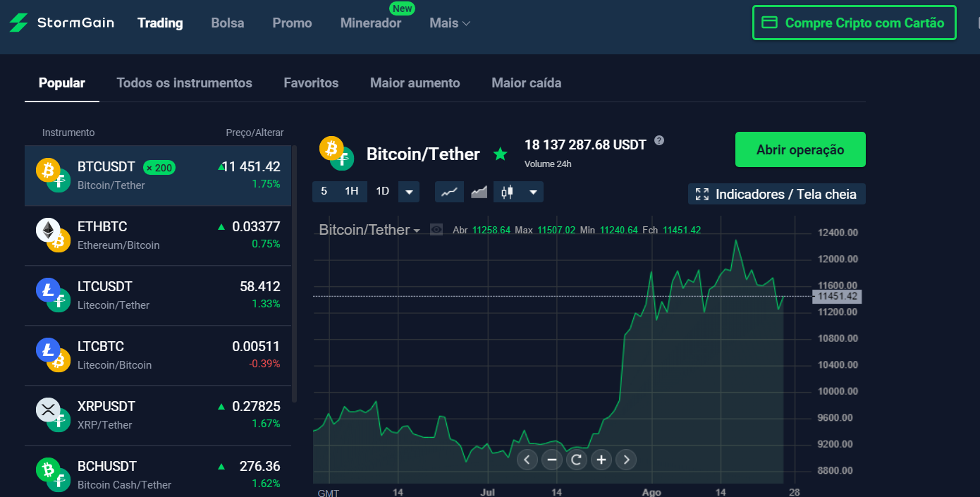
Task: Shift chart right with forward arrow icon
Action: (x=626, y=460)
